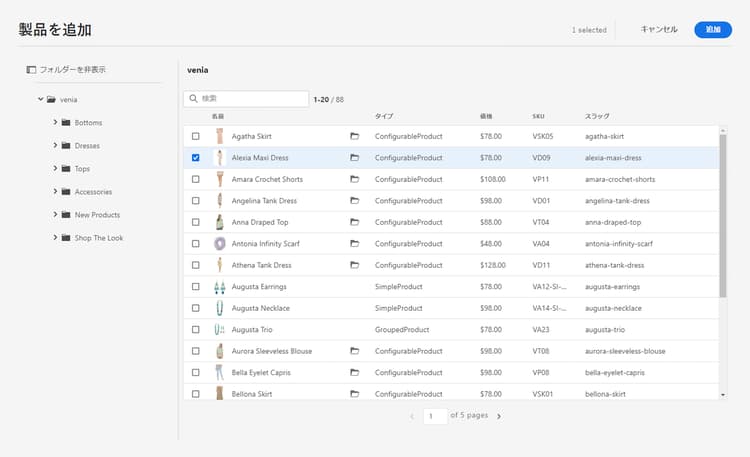Expand the New Products folder chevron

click(55, 214)
